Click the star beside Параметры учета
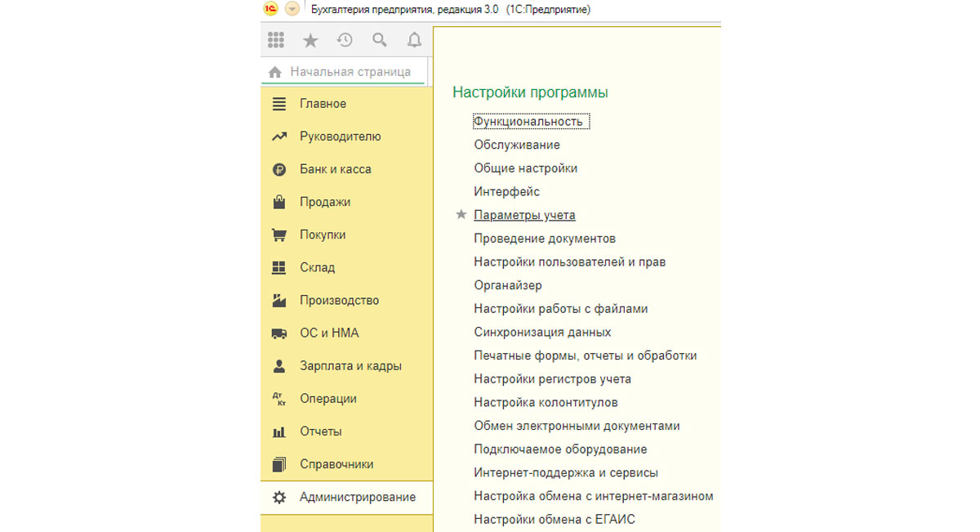 pyautogui.click(x=461, y=215)
